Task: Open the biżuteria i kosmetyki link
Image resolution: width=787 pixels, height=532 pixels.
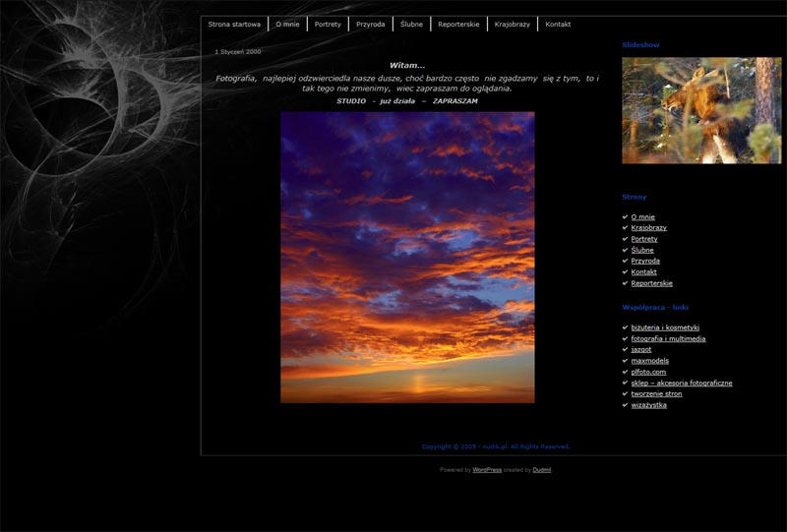Action: point(665,327)
